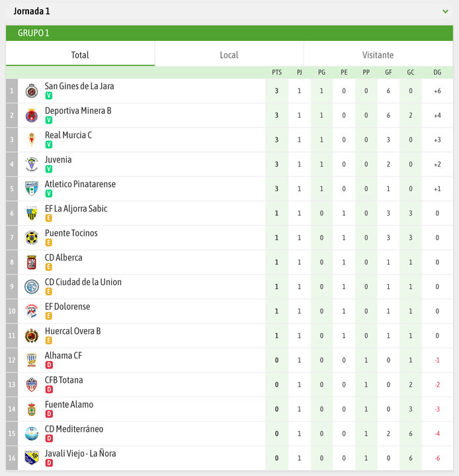Click the CD Mediterráneo club logo
459x476 pixels.
pyautogui.click(x=31, y=434)
